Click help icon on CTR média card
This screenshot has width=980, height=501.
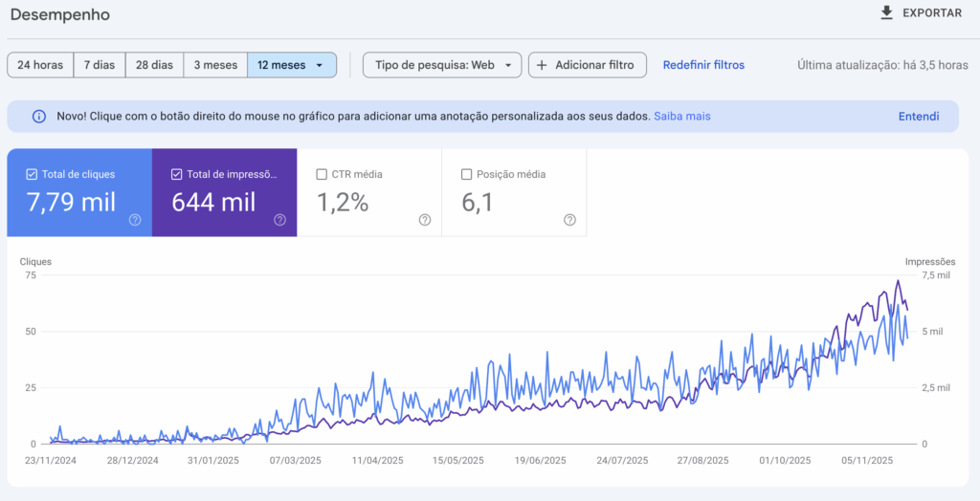[425, 220]
